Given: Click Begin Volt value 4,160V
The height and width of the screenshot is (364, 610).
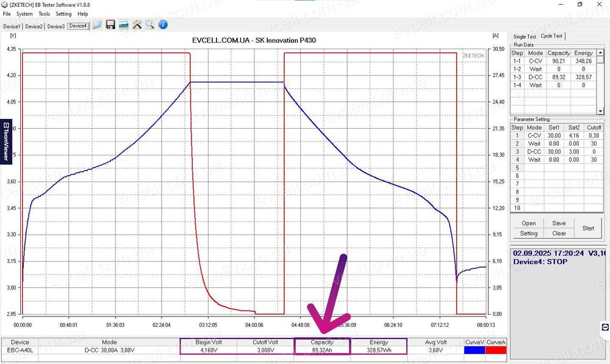Looking at the screenshot, I should [x=209, y=350].
